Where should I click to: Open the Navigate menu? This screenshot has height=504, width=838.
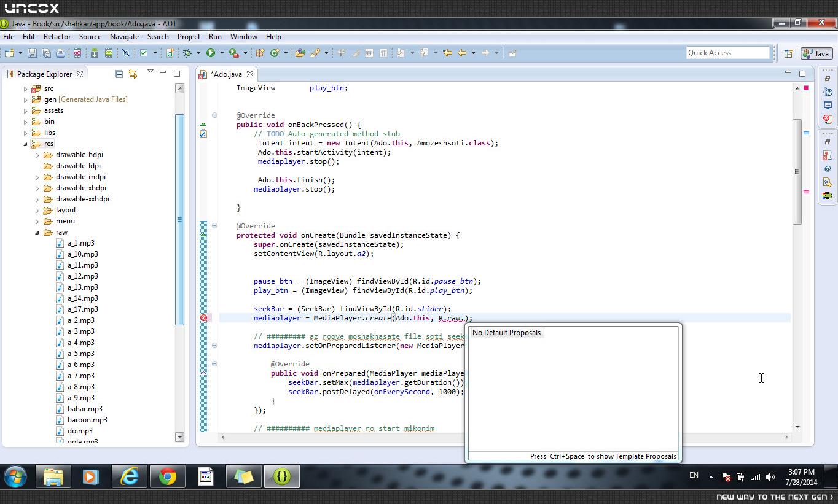[124, 37]
